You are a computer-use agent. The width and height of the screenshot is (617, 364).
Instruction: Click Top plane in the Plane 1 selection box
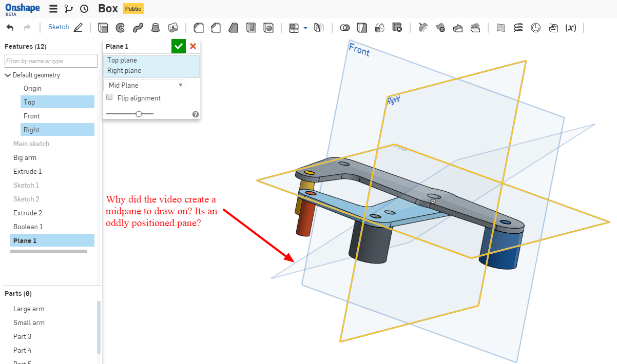point(122,60)
